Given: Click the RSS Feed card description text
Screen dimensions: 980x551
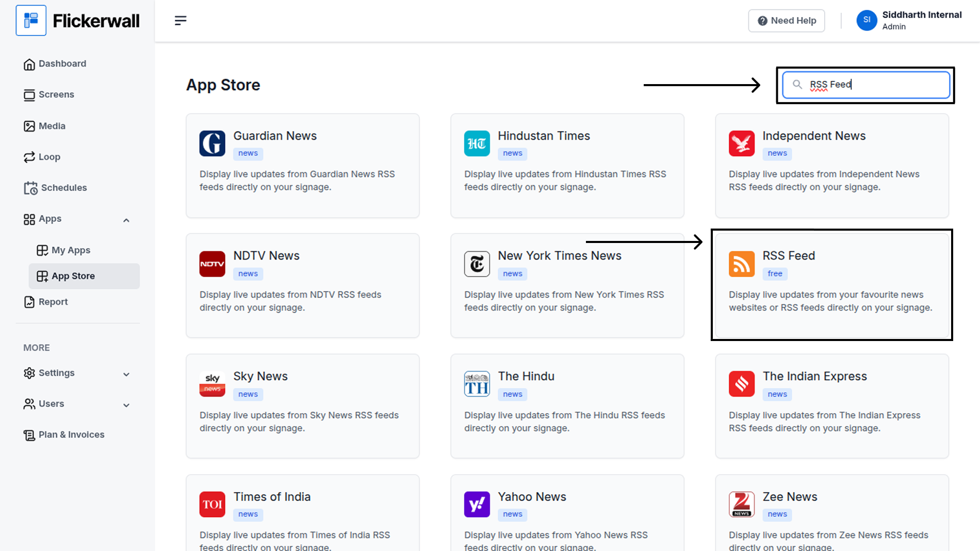Looking at the screenshot, I should pos(830,301).
